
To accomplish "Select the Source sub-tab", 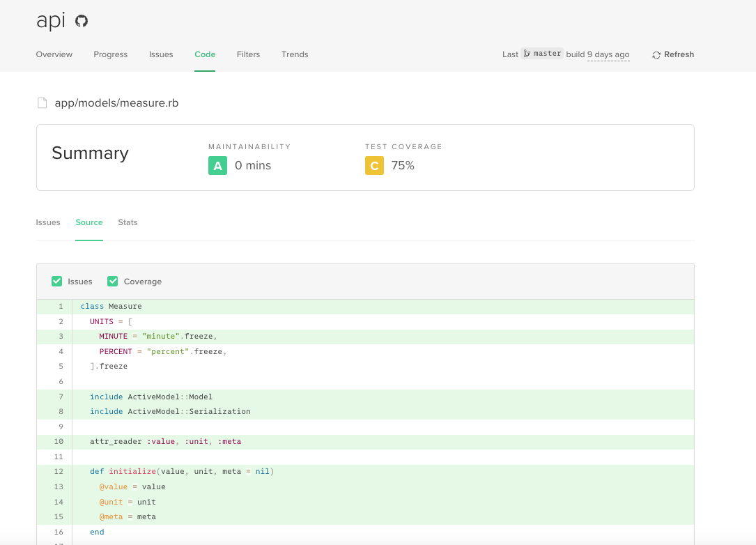I will click(x=89, y=222).
